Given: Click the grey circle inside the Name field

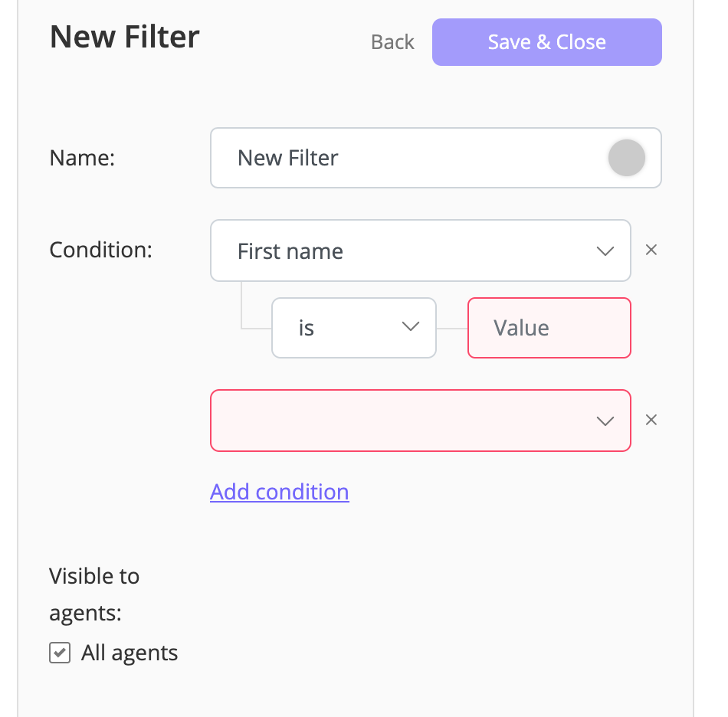Looking at the screenshot, I should (x=626, y=159).
